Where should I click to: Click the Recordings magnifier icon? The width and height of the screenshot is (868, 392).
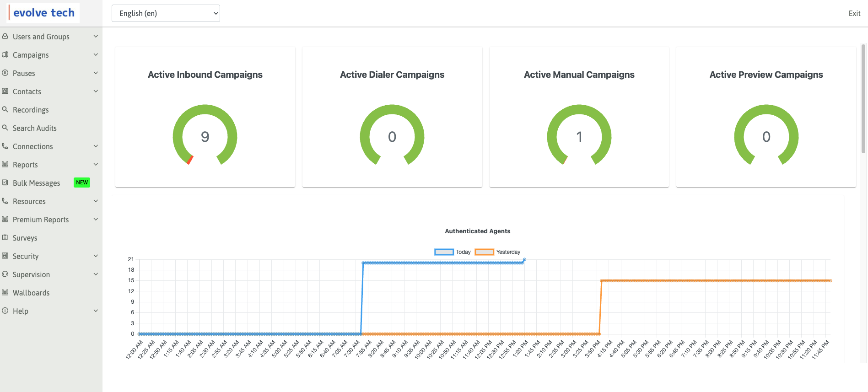coord(5,109)
